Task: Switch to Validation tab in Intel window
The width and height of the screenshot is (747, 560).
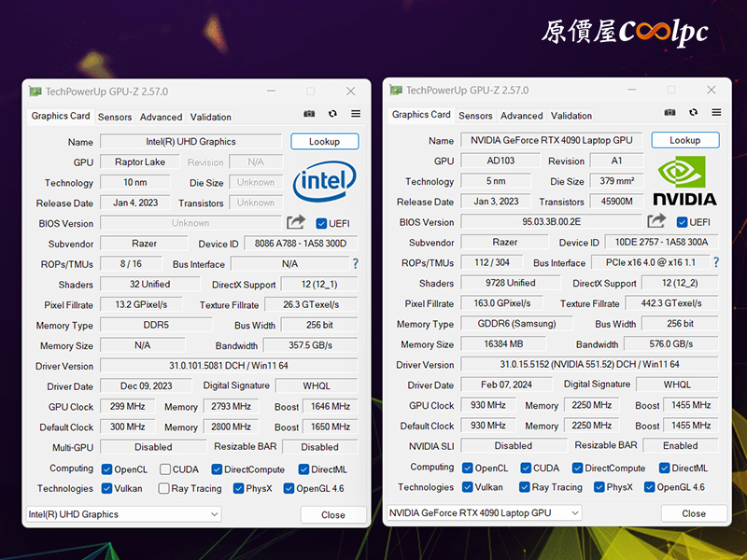Action: [x=211, y=117]
